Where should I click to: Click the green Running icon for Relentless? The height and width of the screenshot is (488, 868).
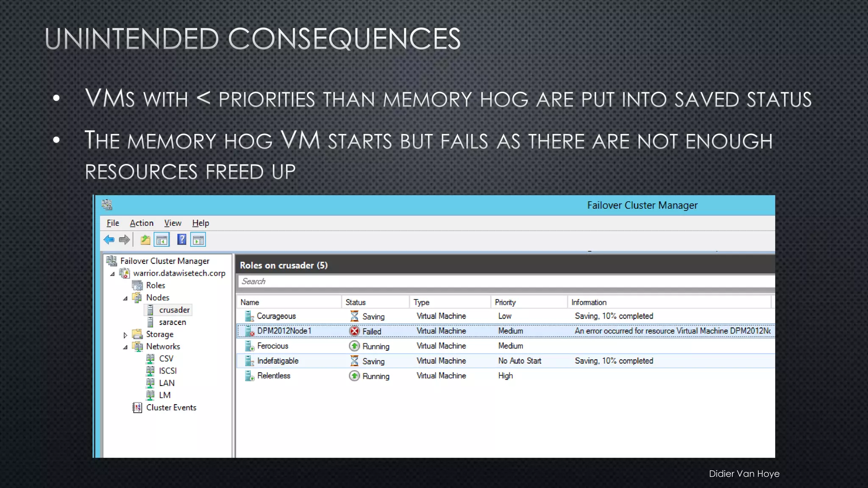pos(354,376)
